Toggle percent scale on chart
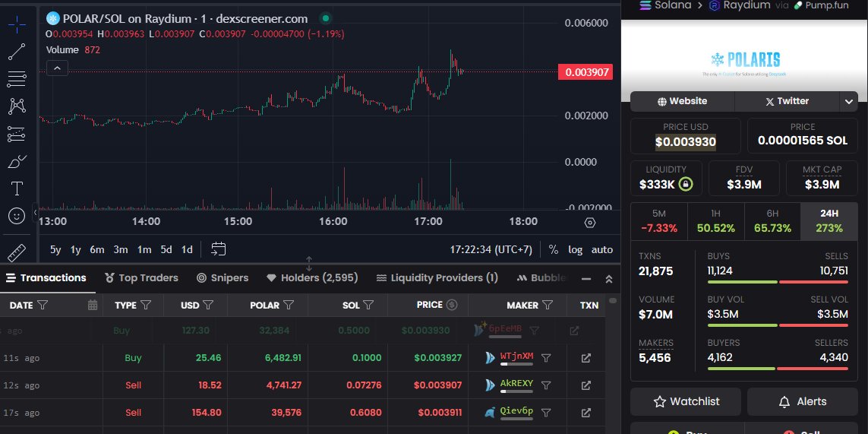Image resolution: width=868 pixels, height=434 pixels. click(553, 249)
